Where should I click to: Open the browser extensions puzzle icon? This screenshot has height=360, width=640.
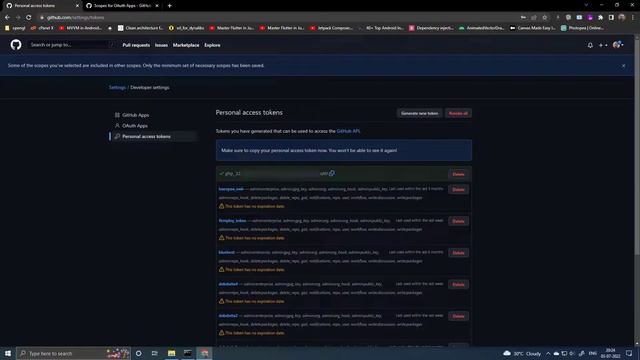click(600, 18)
